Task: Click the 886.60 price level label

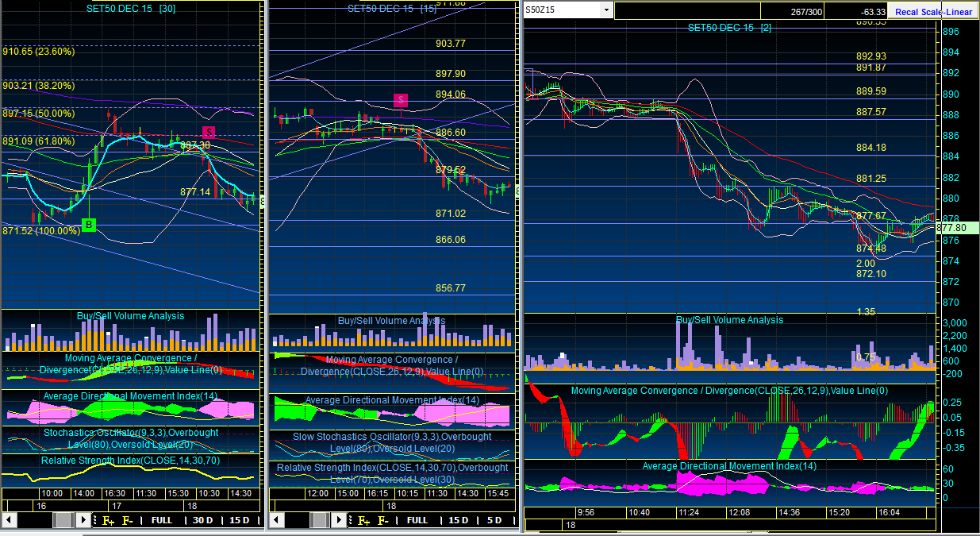Action: click(x=451, y=133)
